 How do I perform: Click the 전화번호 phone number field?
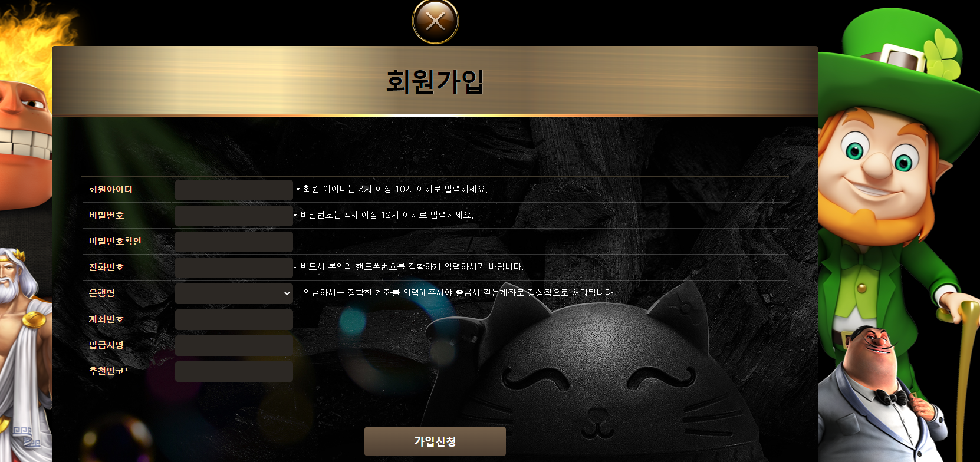(234, 268)
